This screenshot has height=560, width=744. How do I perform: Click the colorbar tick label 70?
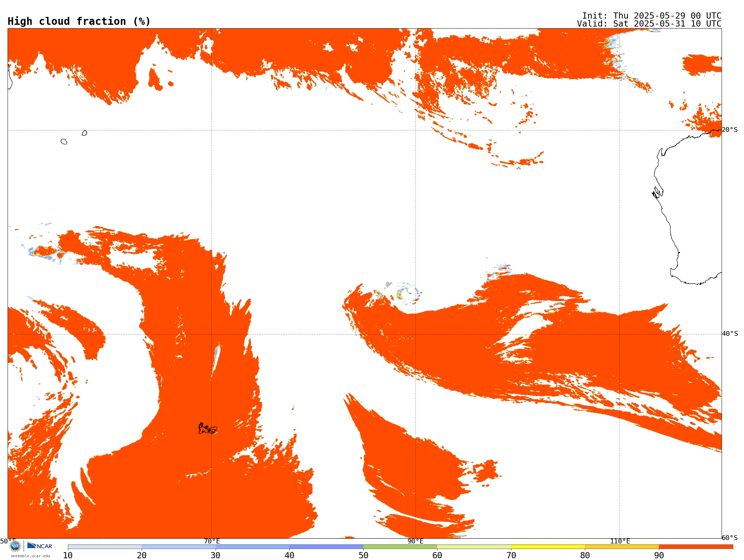511,556
